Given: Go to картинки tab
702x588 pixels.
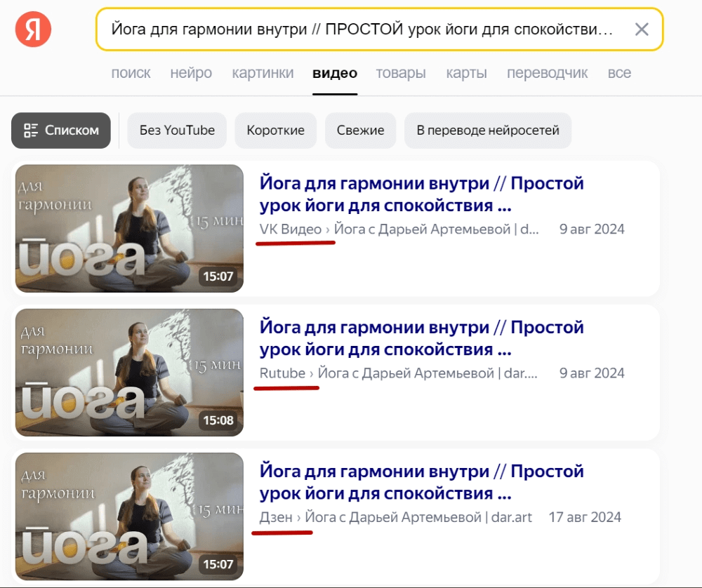Looking at the screenshot, I should [263, 73].
